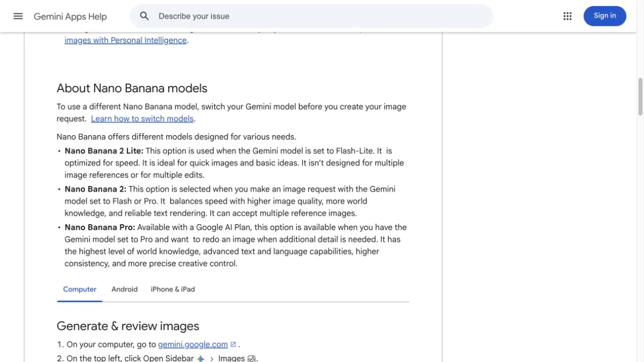Click the search magnifier icon

(x=144, y=16)
